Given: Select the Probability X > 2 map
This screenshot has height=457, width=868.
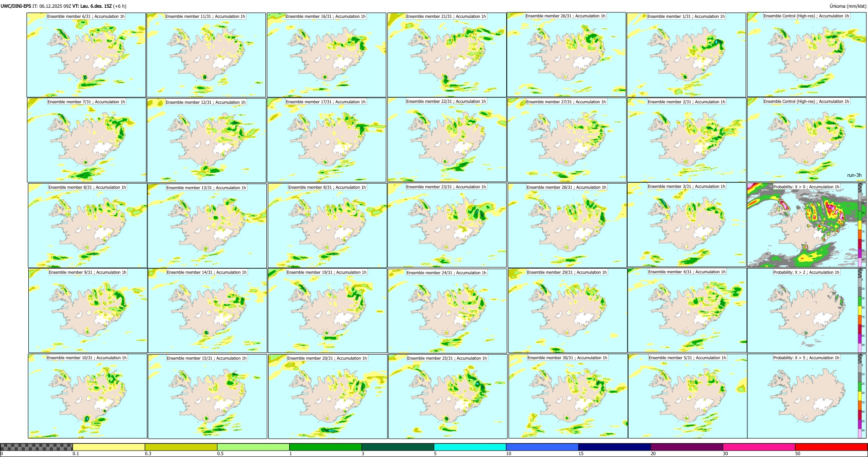Looking at the screenshot, I should [807, 310].
